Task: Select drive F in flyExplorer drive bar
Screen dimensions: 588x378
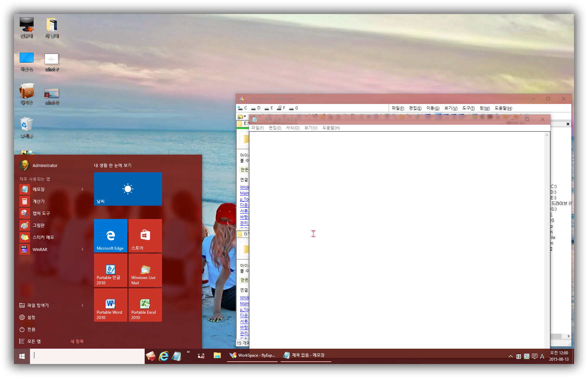Action: click(281, 108)
